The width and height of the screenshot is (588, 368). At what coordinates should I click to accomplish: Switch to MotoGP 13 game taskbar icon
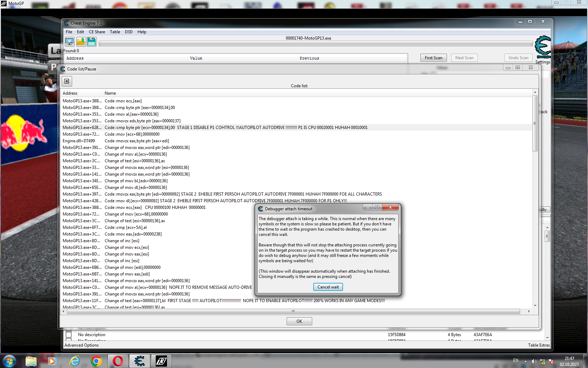[161, 361]
